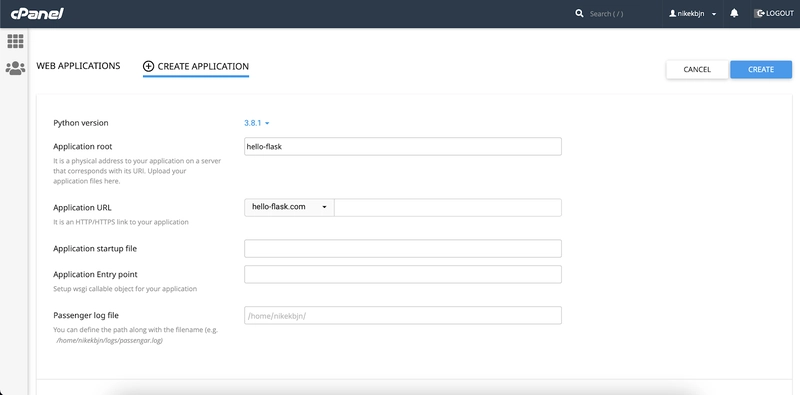Image resolution: width=800 pixels, height=395 pixels.
Task: Click the Cancel button
Action: coord(697,69)
